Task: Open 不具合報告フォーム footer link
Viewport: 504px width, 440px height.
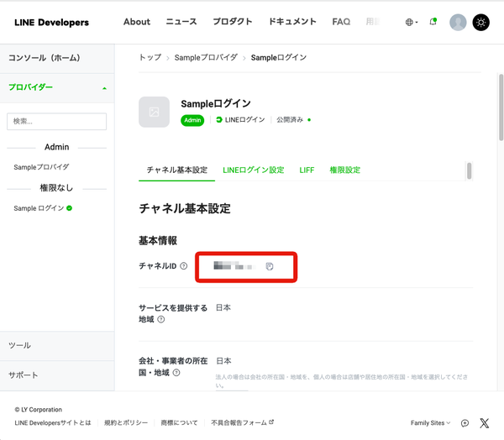Action: 239,423
